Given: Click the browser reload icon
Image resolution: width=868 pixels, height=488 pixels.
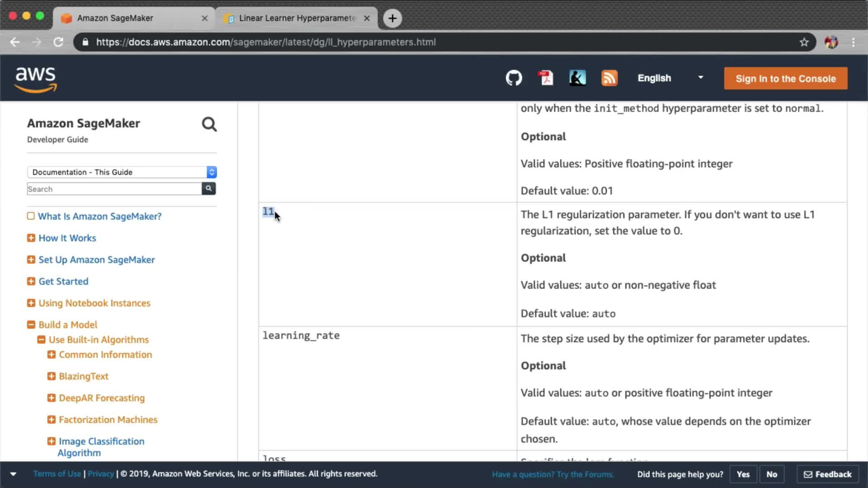Looking at the screenshot, I should click(58, 42).
